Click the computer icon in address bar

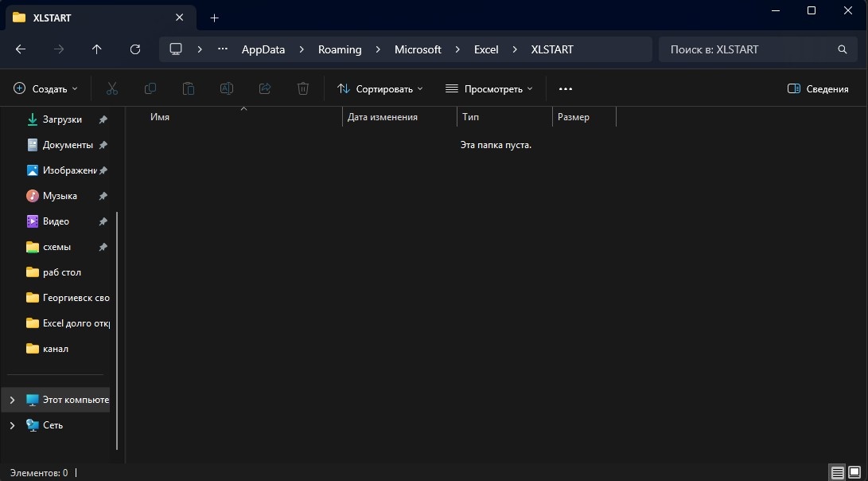(x=176, y=49)
